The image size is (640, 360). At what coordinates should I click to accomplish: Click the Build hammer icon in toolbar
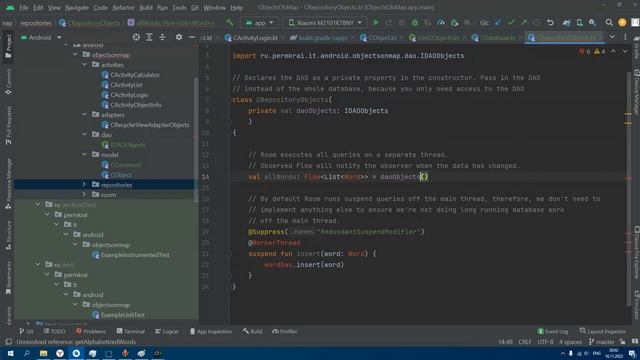(x=230, y=23)
